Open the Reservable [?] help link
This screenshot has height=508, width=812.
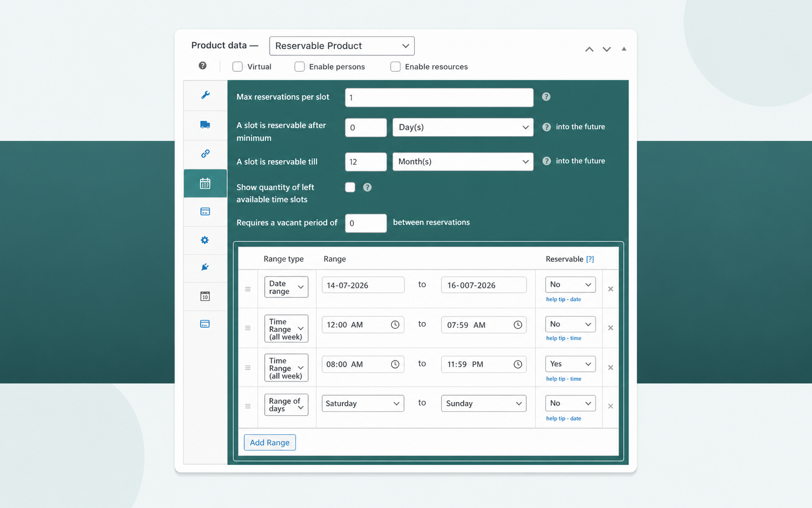pyautogui.click(x=590, y=259)
